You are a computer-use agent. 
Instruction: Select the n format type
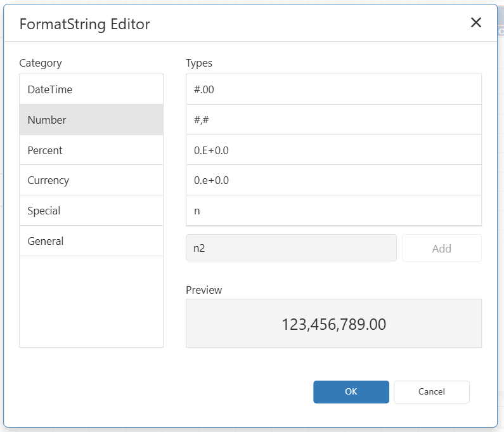pyautogui.click(x=333, y=211)
